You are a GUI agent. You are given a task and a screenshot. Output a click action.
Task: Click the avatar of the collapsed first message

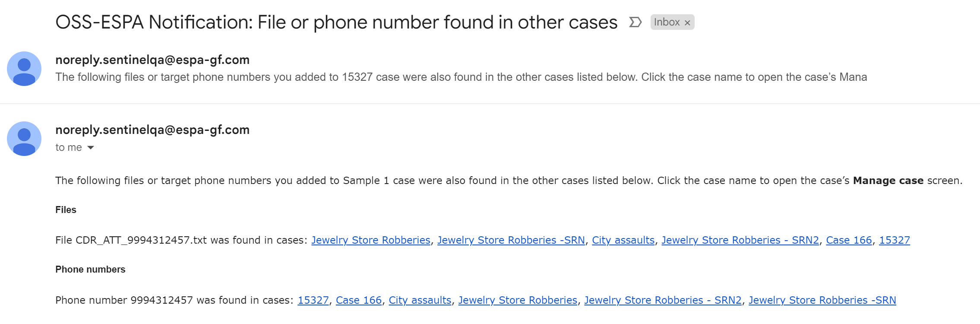point(24,69)
